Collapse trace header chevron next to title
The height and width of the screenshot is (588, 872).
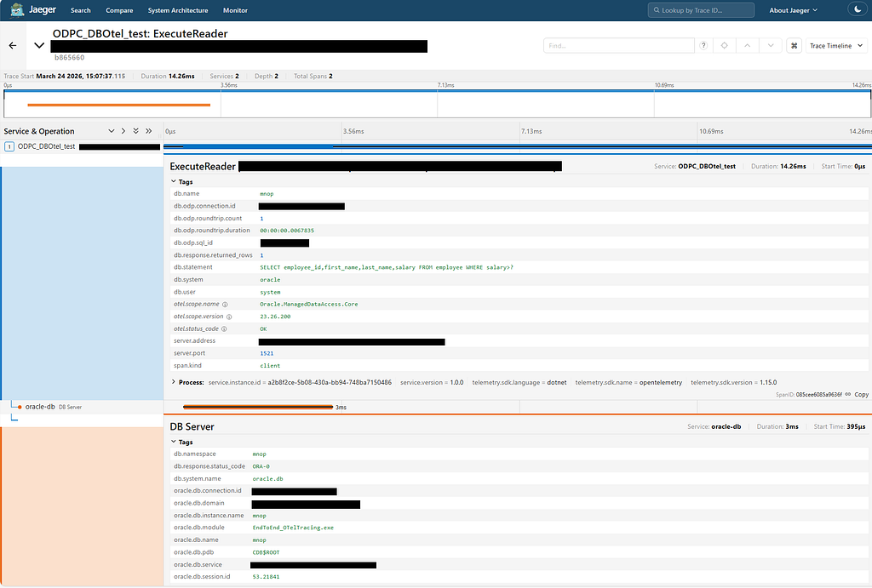tap(39, 46)
